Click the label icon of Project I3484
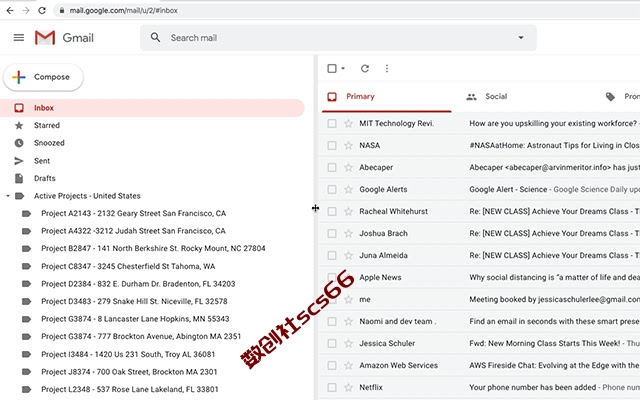 (26, 354)
